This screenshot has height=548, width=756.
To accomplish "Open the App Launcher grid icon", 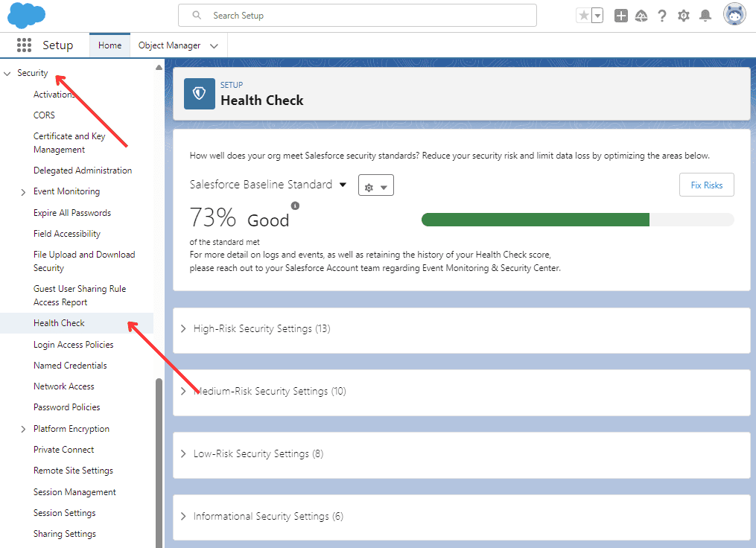I will tap(24, 45).
